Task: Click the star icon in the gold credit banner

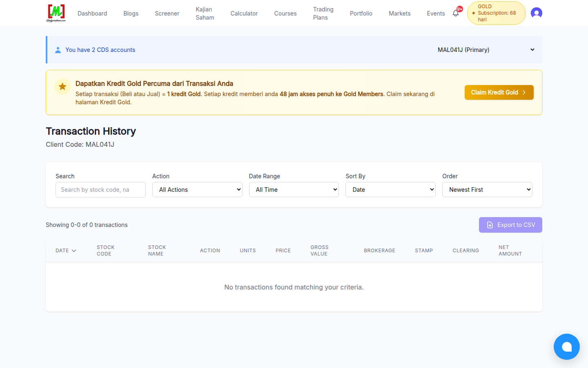Action: [62, 87]
